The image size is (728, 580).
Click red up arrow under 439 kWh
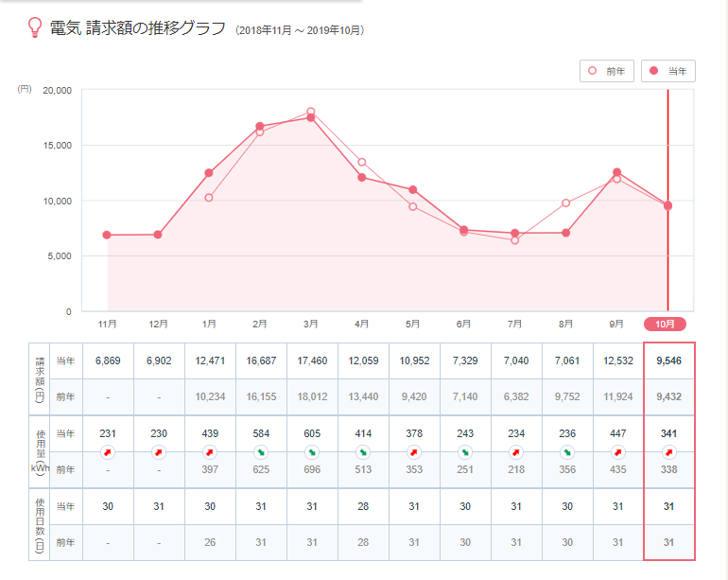pyautogui.click(x=210, y=451)
